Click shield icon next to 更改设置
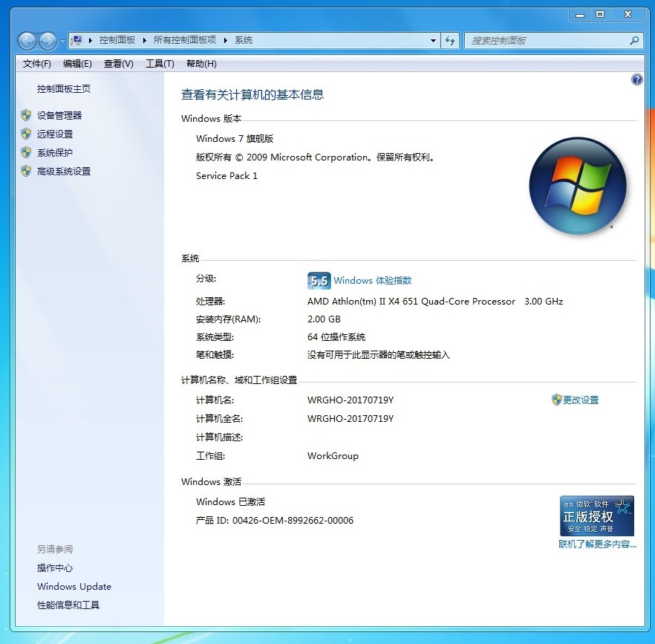The height and width of the screenshot is (644, 655). (x=556, y=400)
